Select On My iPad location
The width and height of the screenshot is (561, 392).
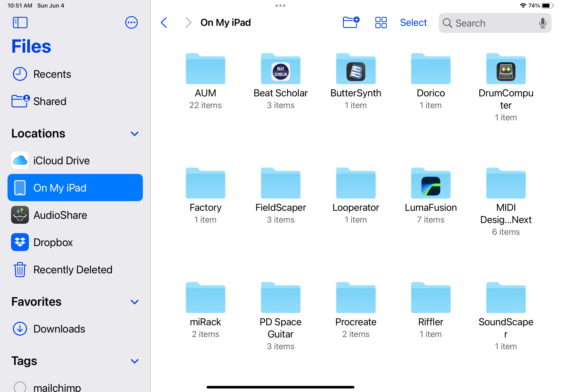[75, 188]
